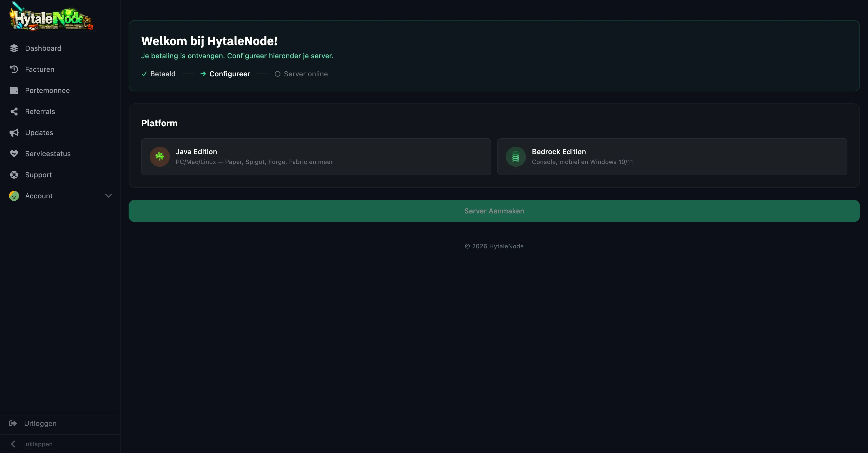Open the Support page
This screenshot has height=453, width=868.
pyautogui.click(x=60, y=175)
